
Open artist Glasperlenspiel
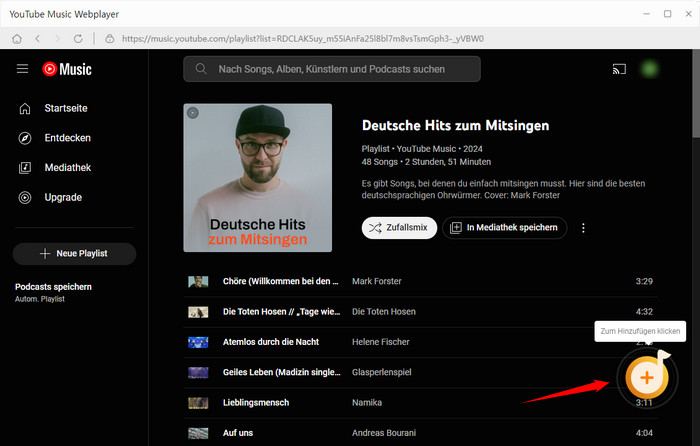(381, 372)
